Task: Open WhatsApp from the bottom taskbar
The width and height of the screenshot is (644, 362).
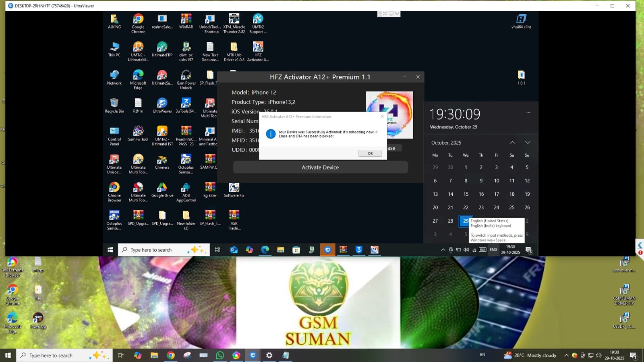Action: click(x=220, y=355)
